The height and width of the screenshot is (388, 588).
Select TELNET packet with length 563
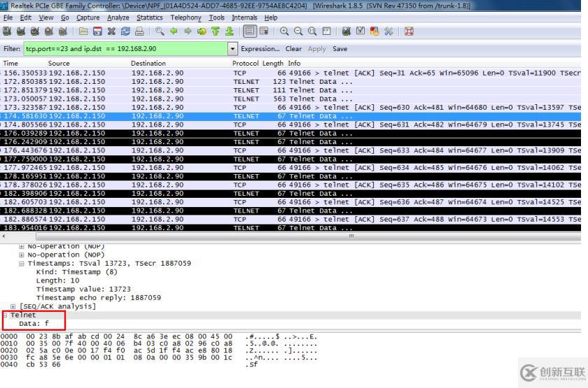290,99
